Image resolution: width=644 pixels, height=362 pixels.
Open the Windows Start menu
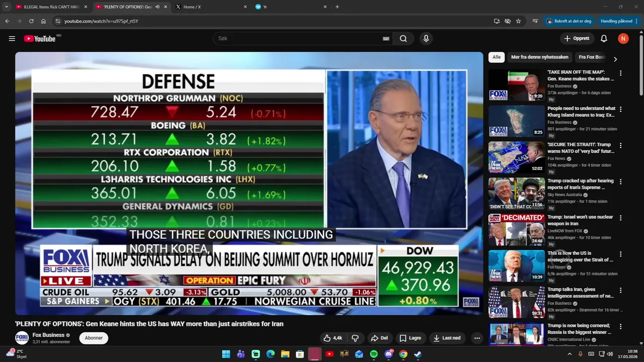(226, 354)
